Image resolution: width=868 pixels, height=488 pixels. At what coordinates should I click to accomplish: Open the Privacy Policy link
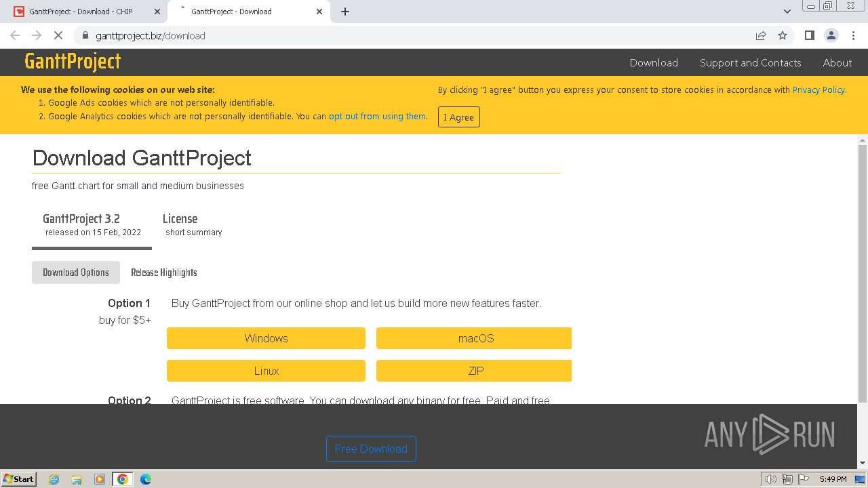pyautogui.click(x=818, y=89)
